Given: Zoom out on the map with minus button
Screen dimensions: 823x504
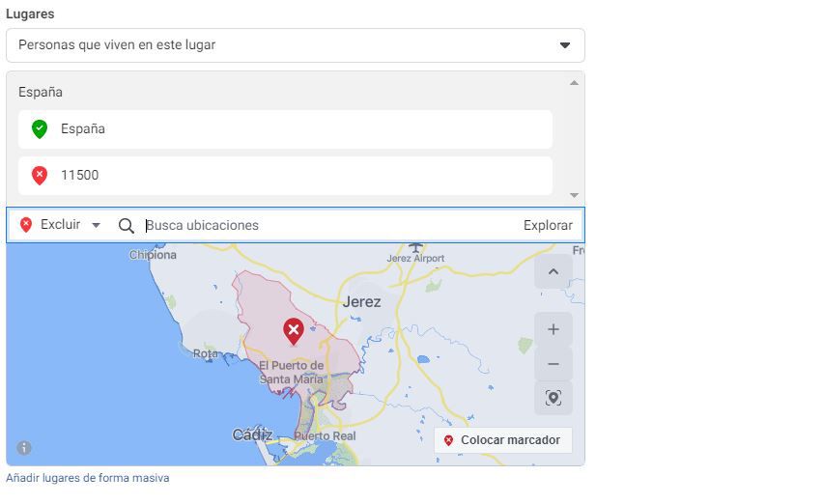Looking at the screenshot, I should [553, 364].
